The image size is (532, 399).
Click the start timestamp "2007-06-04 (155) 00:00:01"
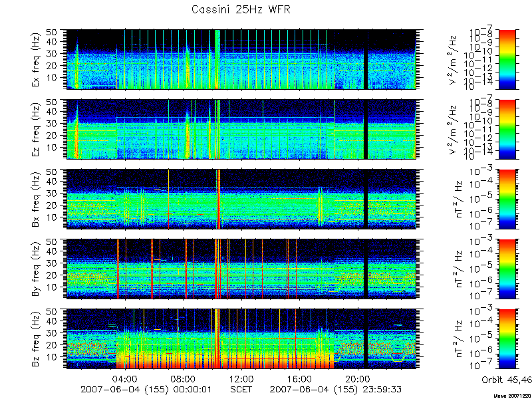tap(146, 390)
